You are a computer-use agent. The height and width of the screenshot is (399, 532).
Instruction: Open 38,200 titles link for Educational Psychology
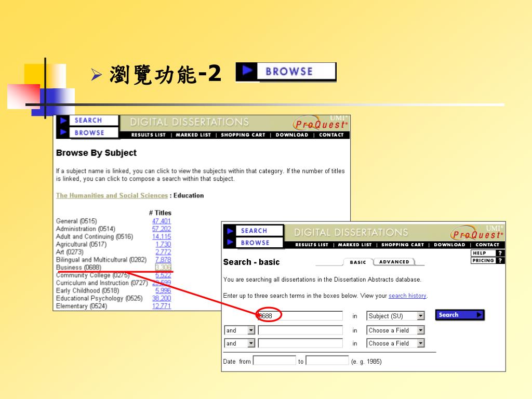pos(162,298)
